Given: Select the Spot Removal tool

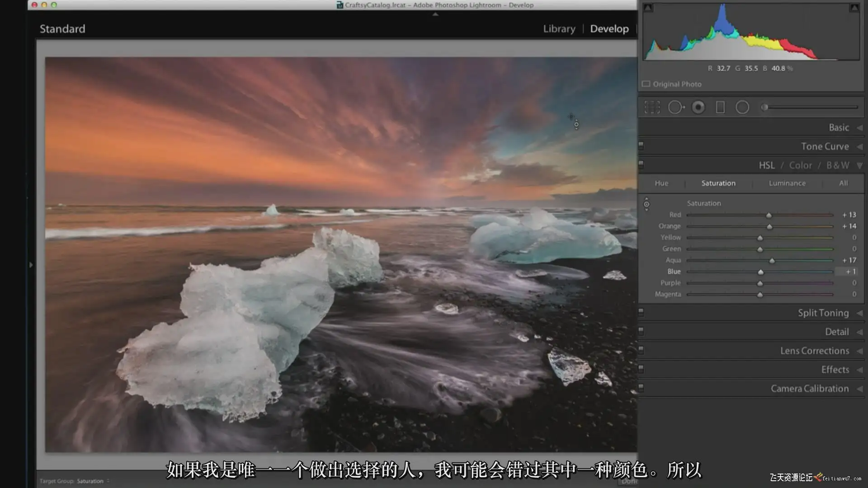Looking at the screenshot, I should 675,108.
